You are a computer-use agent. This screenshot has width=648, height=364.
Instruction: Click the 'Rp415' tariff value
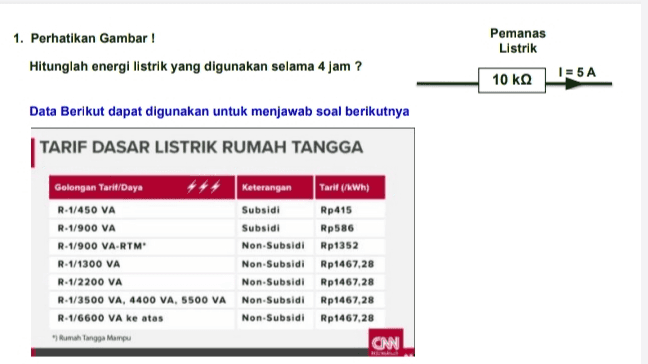[336, 210]
